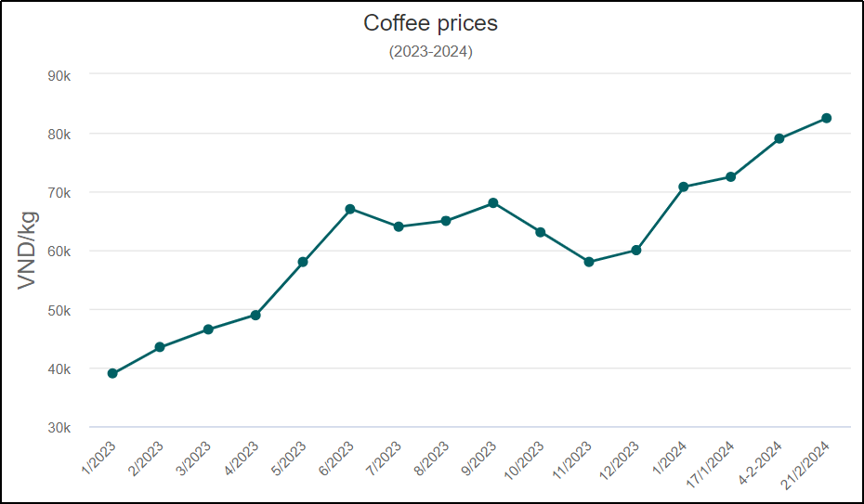Click the 1/2024 data point marker
The width and height of the screenshot is (864, 504).
(684, 187)
